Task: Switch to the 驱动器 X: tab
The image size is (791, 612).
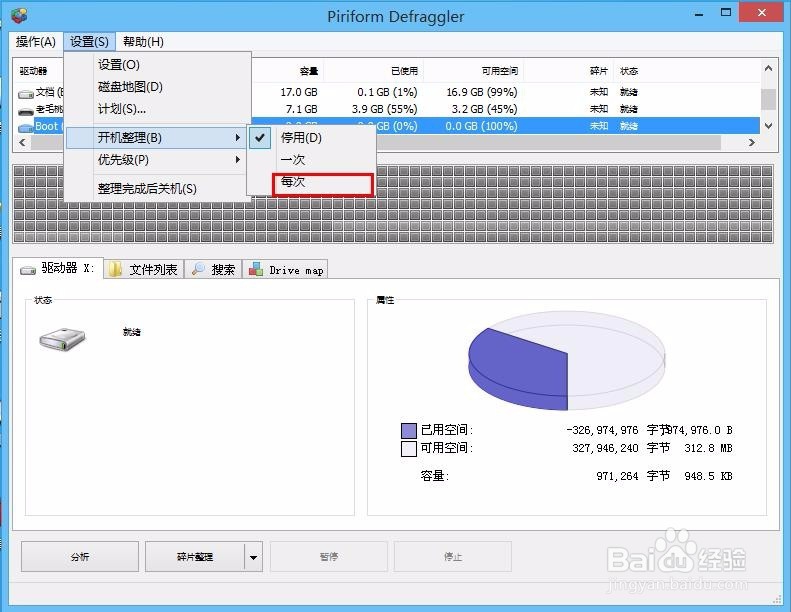Action: point(58,268)
